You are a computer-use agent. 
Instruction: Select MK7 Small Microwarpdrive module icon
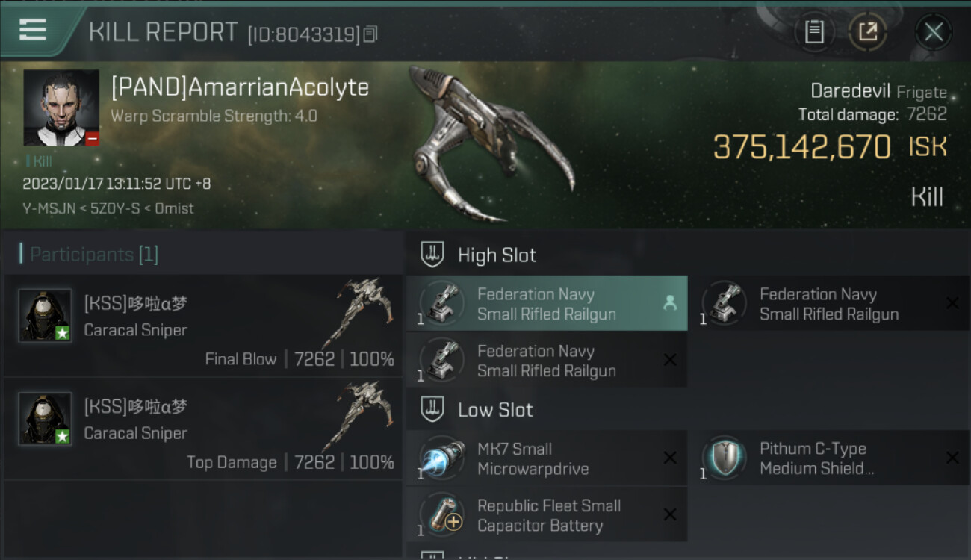pyautogui.click(x=442, y=458)
